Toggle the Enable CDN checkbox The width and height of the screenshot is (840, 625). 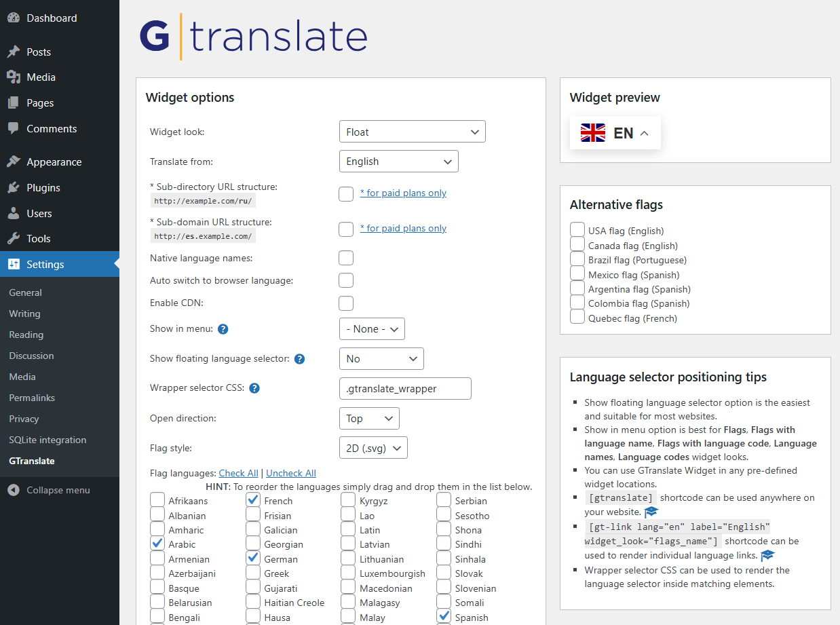click(346, 303)
